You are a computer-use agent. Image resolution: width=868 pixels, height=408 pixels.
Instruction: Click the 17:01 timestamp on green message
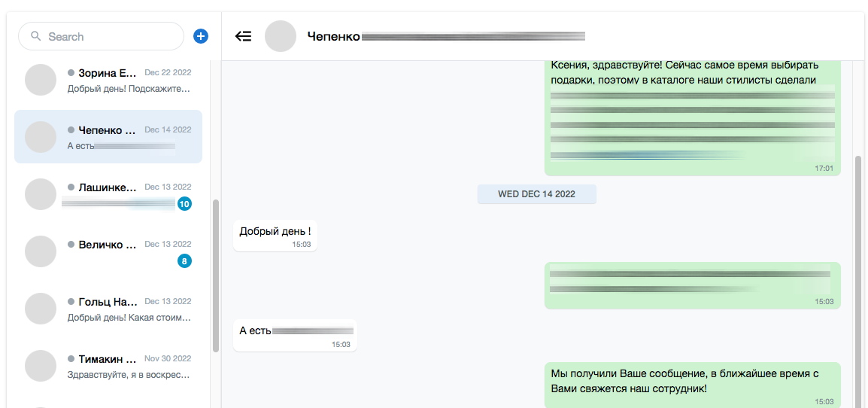click(824, 168)
